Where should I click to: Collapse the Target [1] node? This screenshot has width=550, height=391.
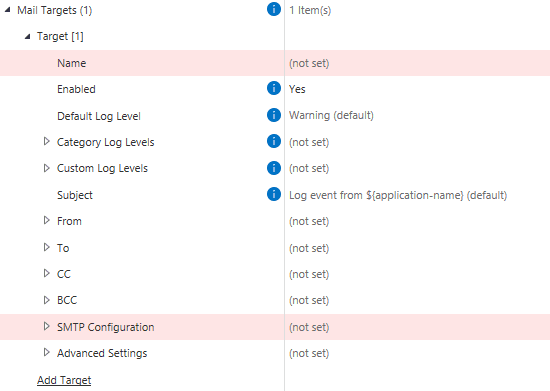[x=27, y=36]
